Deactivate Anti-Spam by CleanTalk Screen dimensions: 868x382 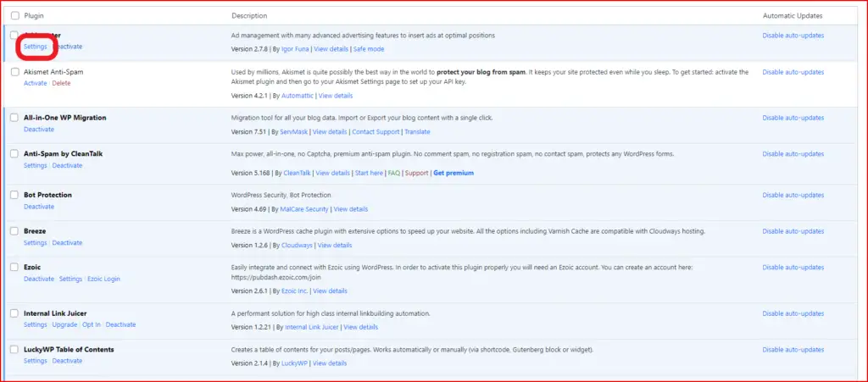(68, 165)
